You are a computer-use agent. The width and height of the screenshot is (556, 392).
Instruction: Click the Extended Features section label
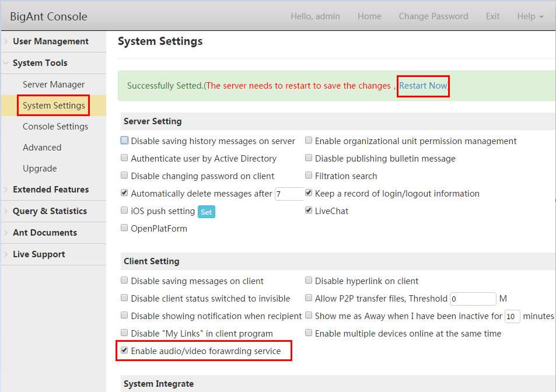point(51,190)
